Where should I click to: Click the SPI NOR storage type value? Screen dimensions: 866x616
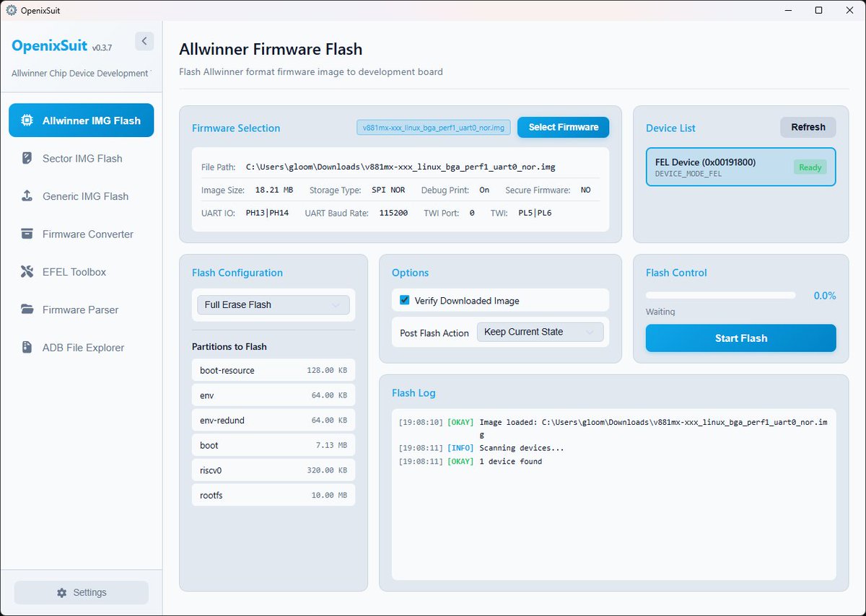pyautogui.click(x=388, y=190)
